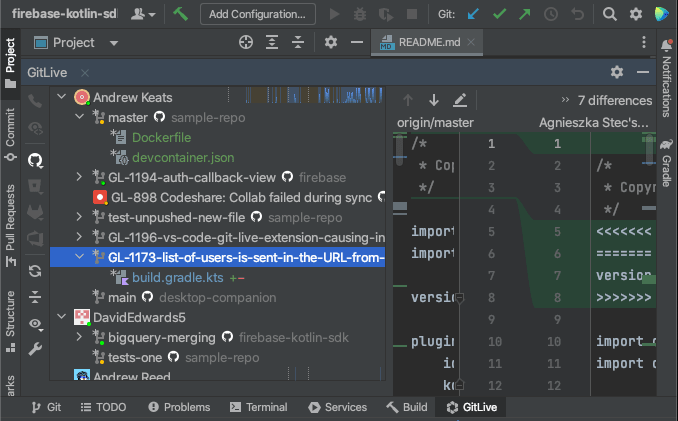This screenshot has height=421, width=678.
Task: Open the Dockerfile entry
Action: (x=161, y=137)
